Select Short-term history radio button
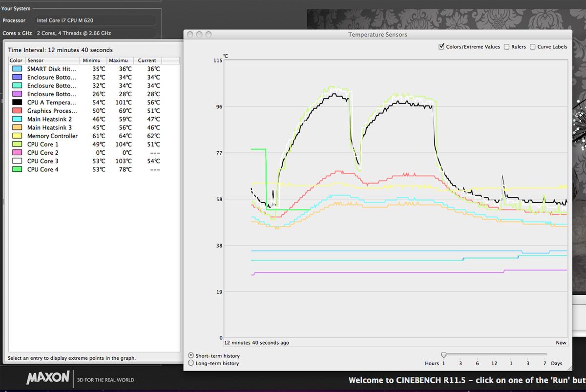 191,355
